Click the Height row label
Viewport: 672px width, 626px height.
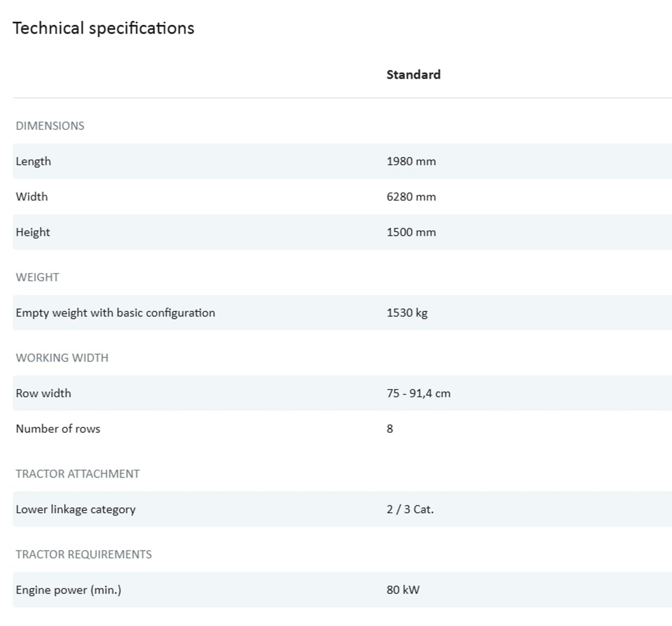[x=33, y=232]
